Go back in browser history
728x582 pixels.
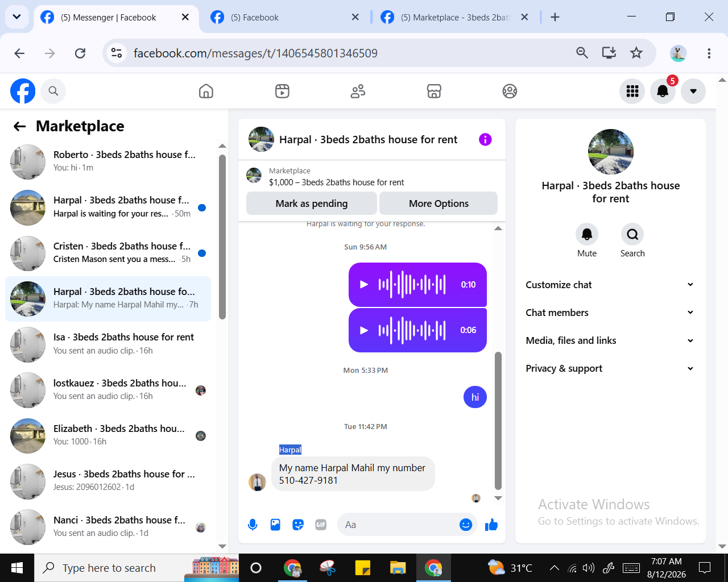pyautogui.click(x=19, y=53)
